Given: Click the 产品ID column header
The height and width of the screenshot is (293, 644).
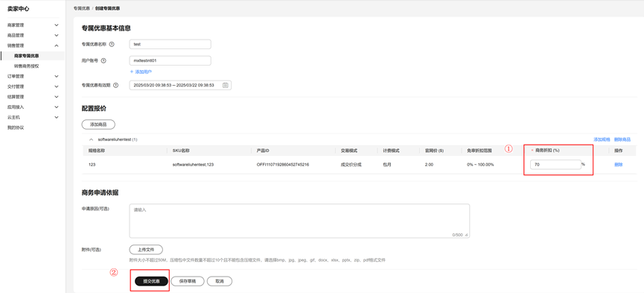Looking at the screenshot, I should pyautogui.click(x=263, y=151).
